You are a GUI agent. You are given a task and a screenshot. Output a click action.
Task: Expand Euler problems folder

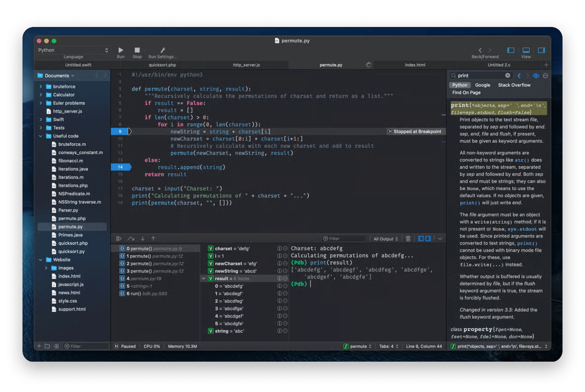[x=41, y=103]
